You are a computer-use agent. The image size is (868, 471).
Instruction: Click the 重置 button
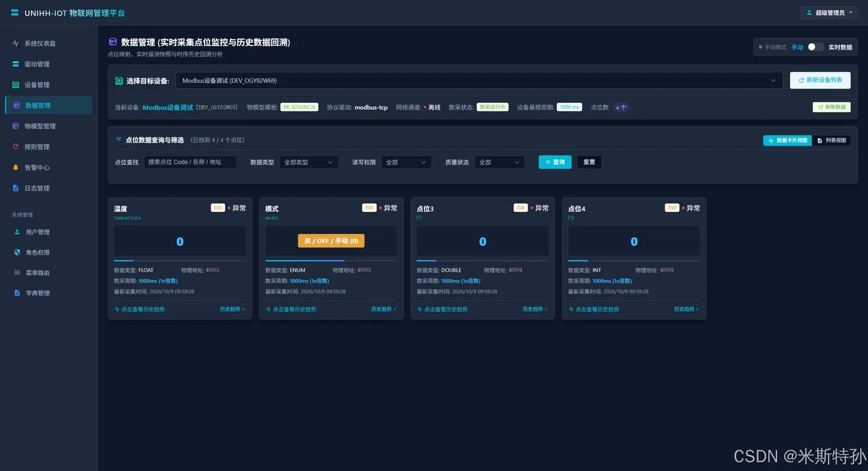pyautogui.click(x=589, y=162)
